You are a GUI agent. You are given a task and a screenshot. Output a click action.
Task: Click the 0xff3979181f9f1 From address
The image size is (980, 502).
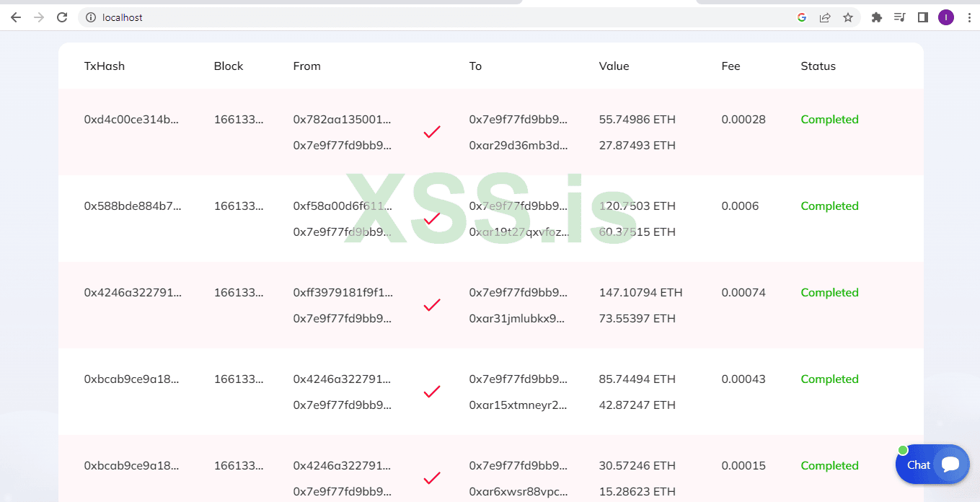click(343, 293)
